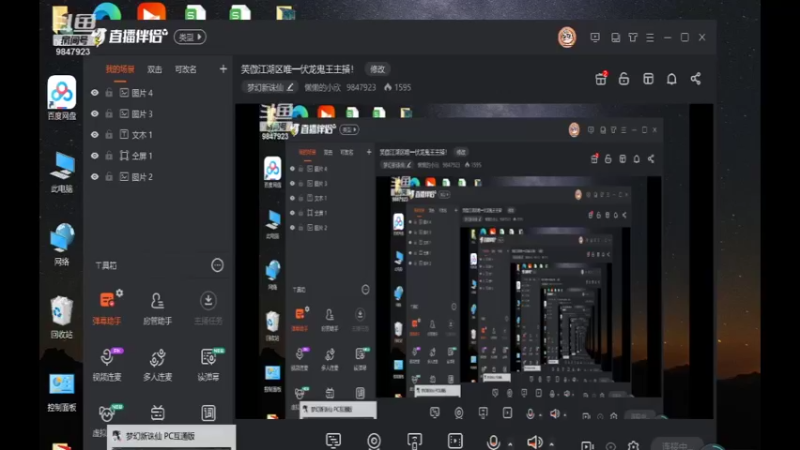Lock the 图片 3 layer
The image size is (800, 450).
click(x=109, y=114)
